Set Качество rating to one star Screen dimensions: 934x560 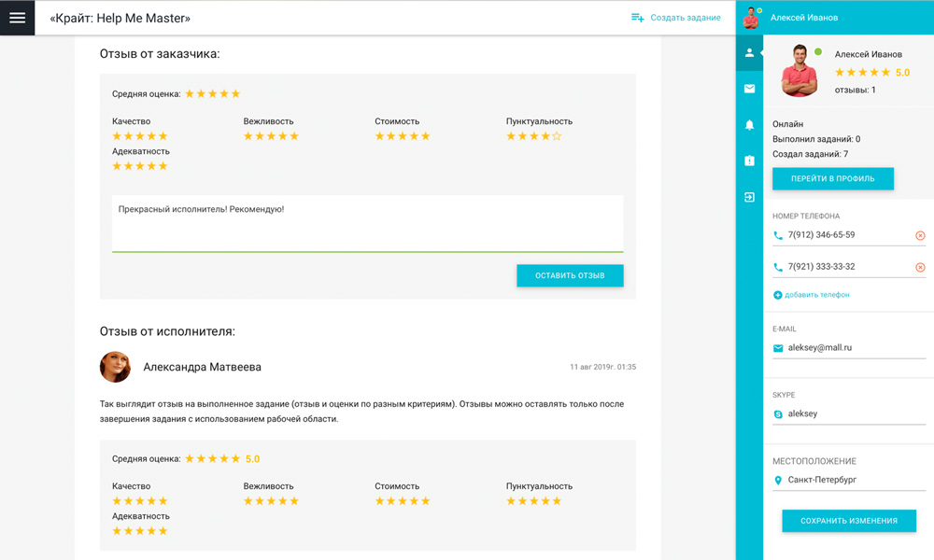pyautogui.click(x=118, y=136)
